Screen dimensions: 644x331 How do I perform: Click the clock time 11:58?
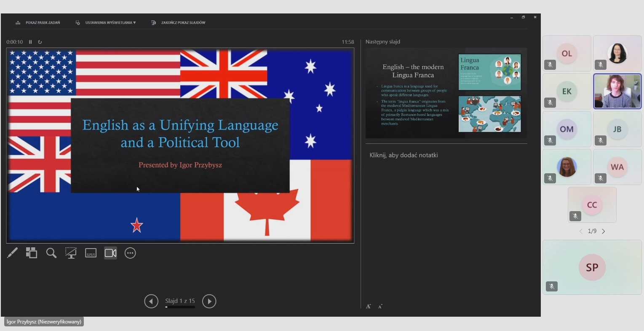click(x=348, y=42)
